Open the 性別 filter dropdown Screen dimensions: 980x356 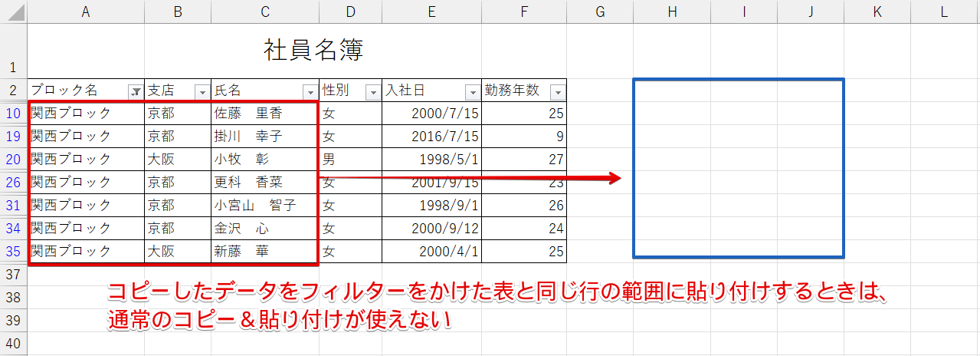(x=373, y=91)
